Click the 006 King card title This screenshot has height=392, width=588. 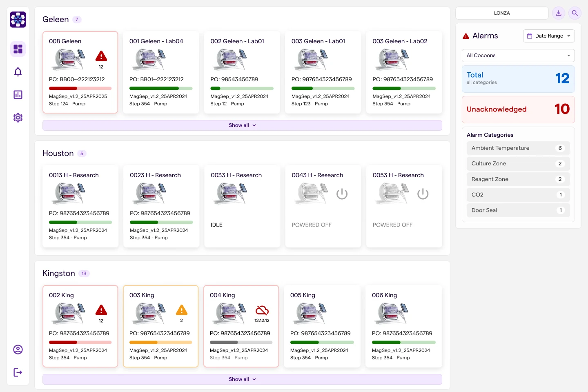pos(384,295)
